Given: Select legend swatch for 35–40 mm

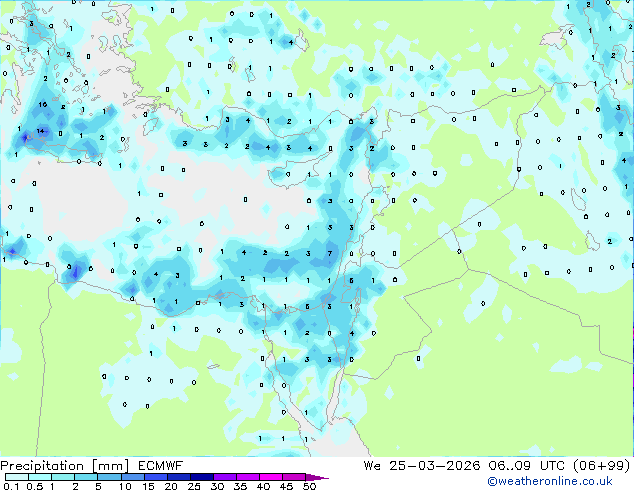Looking at the screenshot, I should pos(248,477).
